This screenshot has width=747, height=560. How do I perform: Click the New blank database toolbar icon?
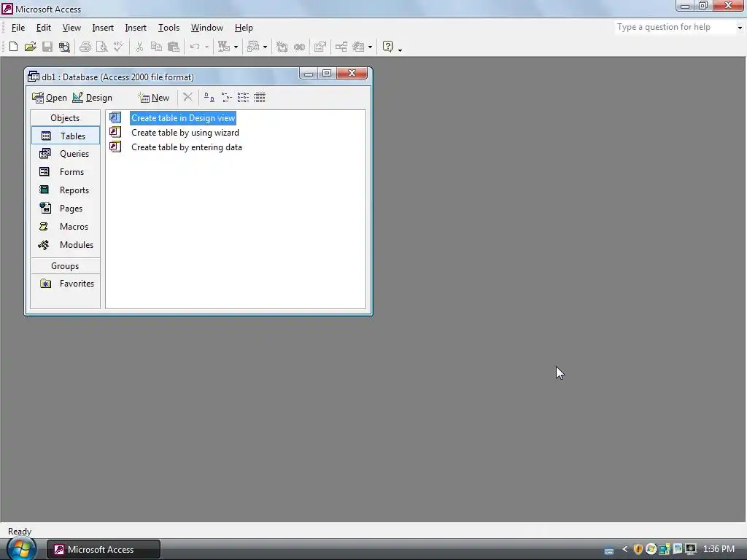[13, 47]
